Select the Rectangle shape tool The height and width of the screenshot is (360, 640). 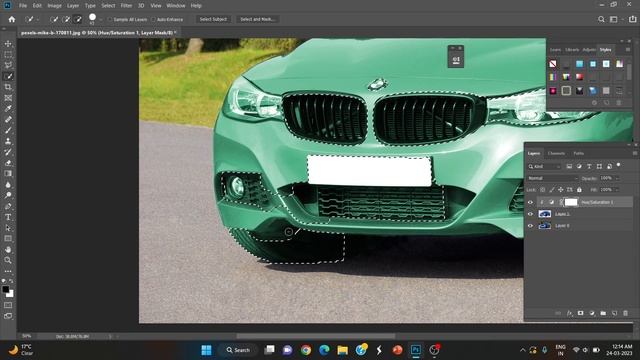[x=8, y=238]
